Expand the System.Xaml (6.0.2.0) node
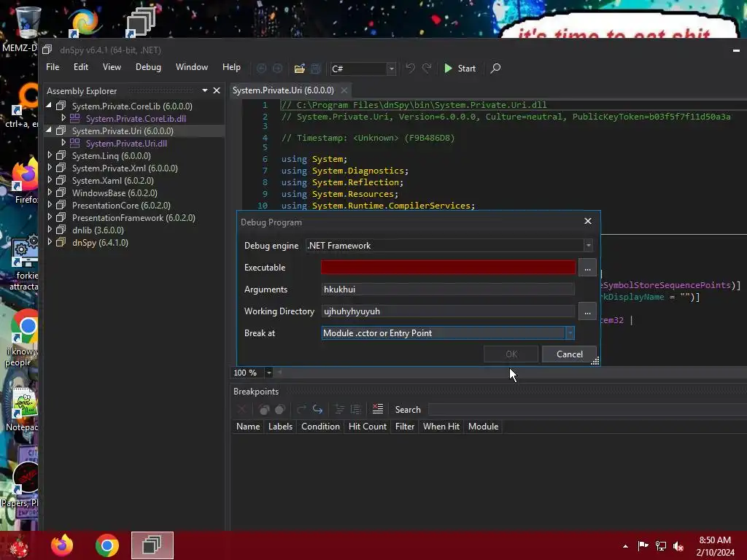Screen dimensions: 747x560 (x=49, y=180)
